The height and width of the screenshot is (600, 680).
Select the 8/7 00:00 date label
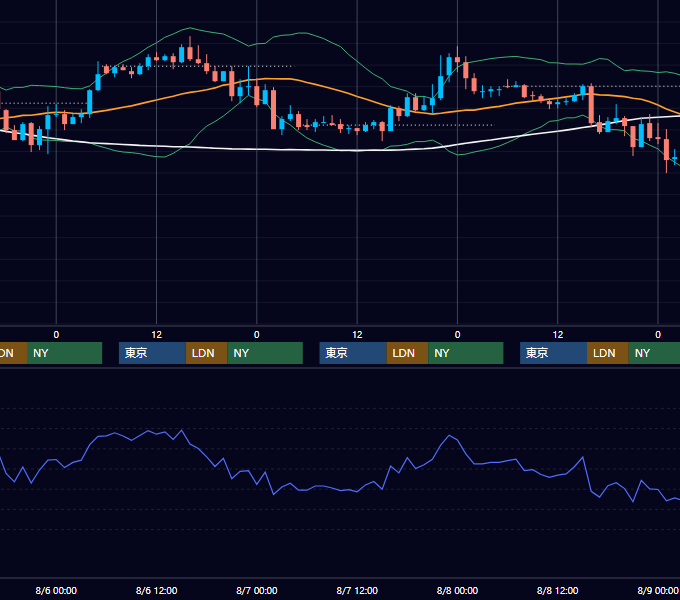(257, 590)
